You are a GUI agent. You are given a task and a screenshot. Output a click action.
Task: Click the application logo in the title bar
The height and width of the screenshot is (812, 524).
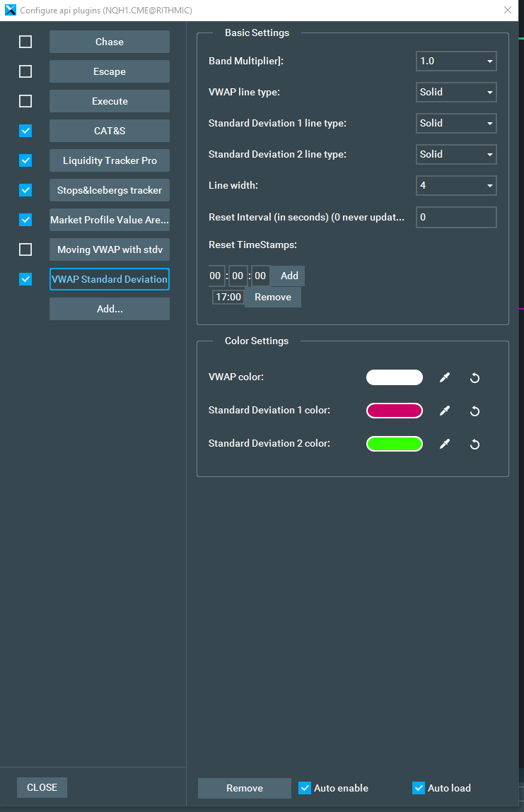pyautogui.click(x=9, y=10)
